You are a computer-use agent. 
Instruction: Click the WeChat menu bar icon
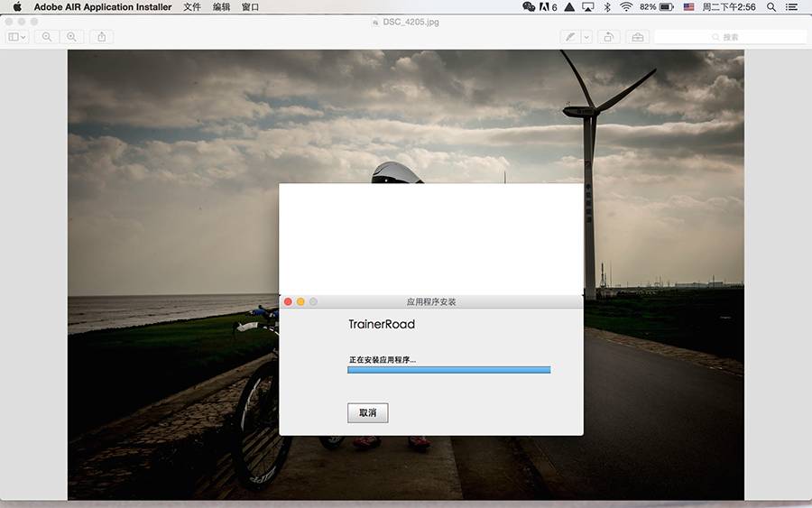pyautogui.click(x=529, y=6)
